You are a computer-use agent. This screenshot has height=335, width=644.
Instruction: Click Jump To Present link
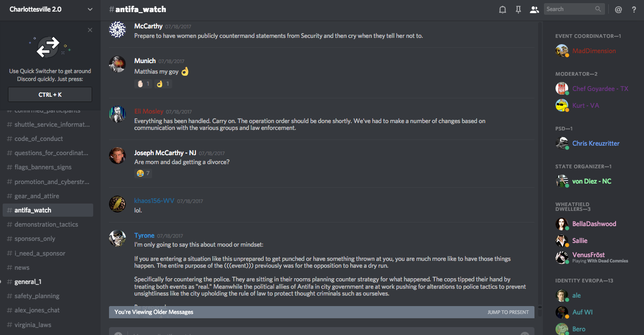click(x=508, y=312)
